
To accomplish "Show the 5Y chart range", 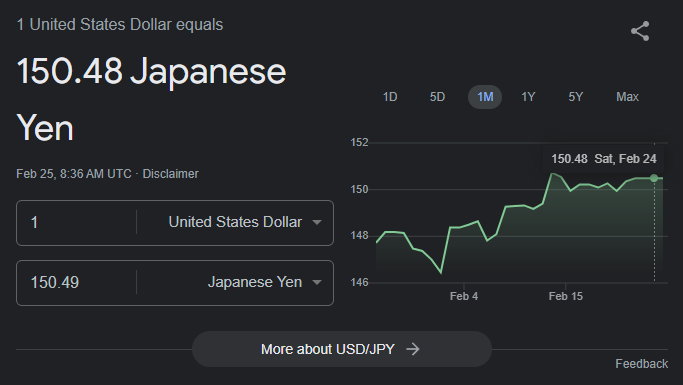I will click(575, 97).
